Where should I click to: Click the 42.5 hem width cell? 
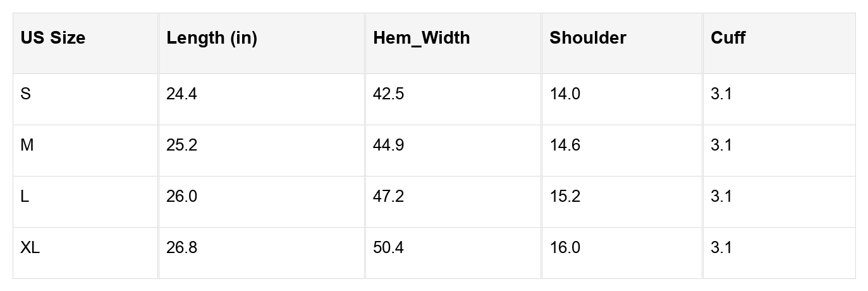coord(388,94)
